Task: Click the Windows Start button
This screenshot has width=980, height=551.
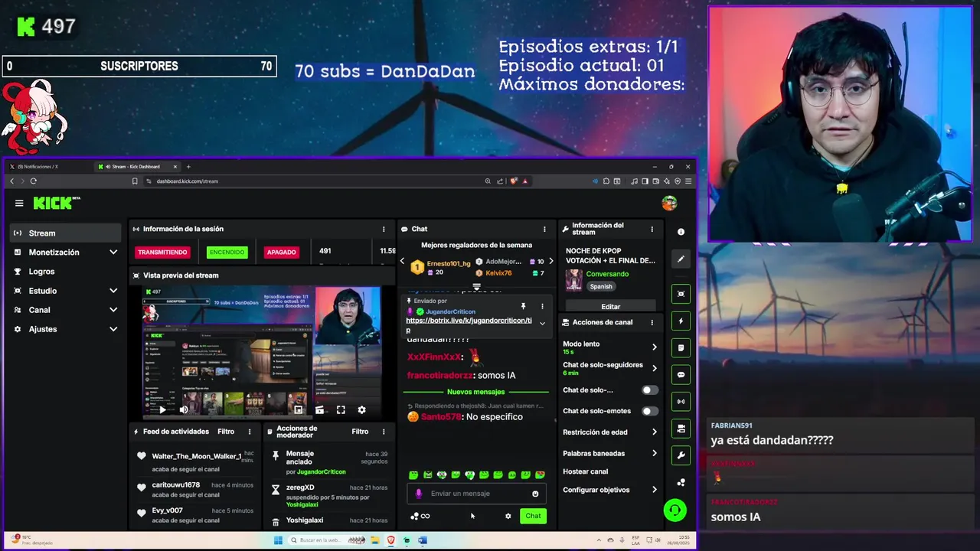Action: click(x=278, y=540)
